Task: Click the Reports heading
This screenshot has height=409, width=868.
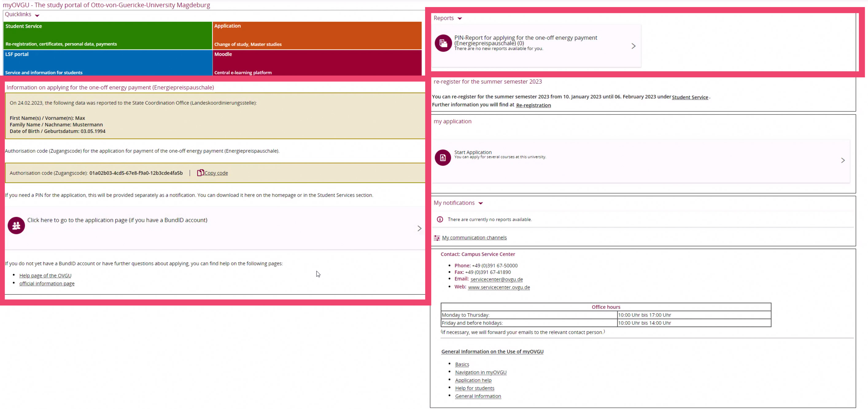Action: click(x=444, y=18)
